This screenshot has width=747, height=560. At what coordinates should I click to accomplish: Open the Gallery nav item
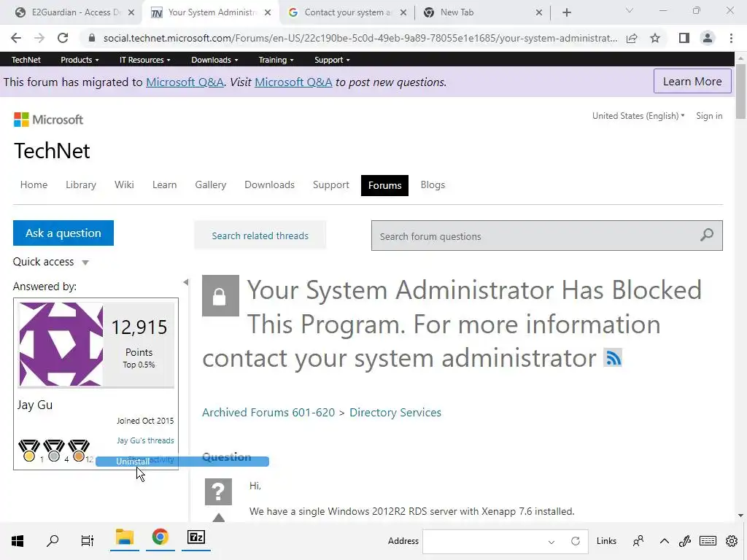tap(211, 184)
